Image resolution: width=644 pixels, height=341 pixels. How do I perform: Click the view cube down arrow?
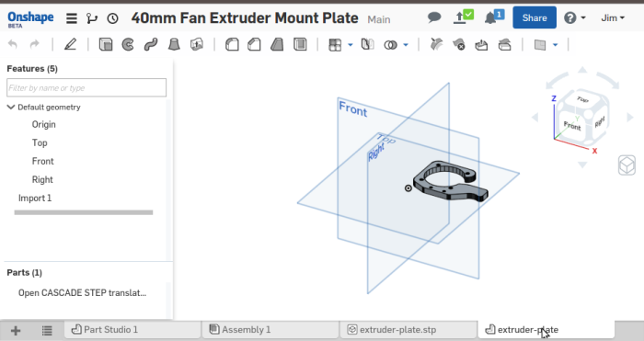point(582,165)
